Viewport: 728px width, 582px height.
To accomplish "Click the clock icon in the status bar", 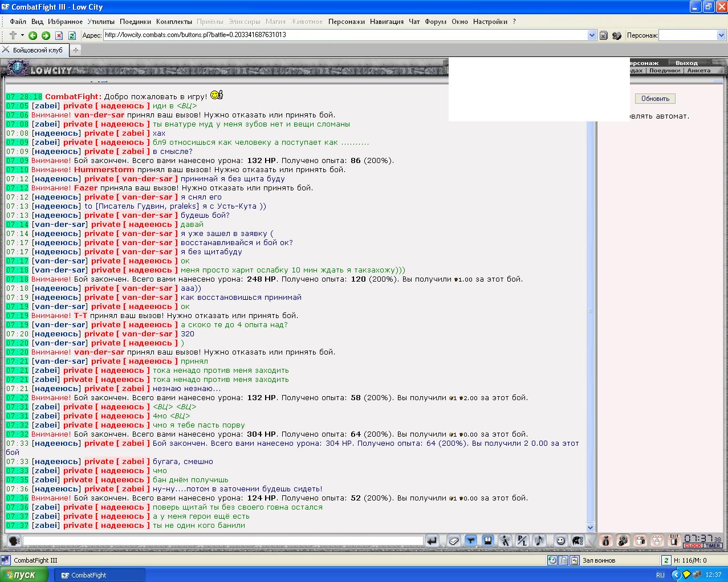I will click(552, 560).
